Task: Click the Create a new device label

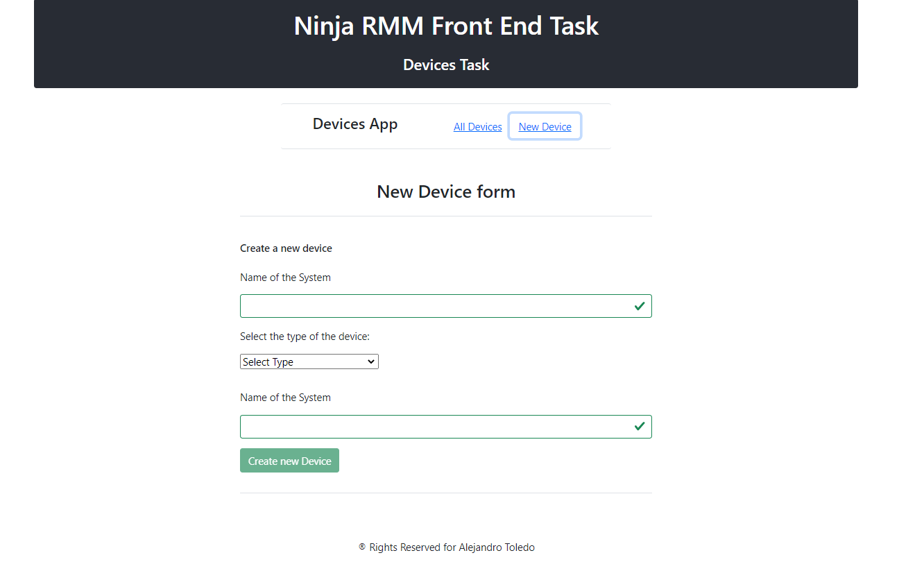Action: pyautogui.click(x=286, y=248)
